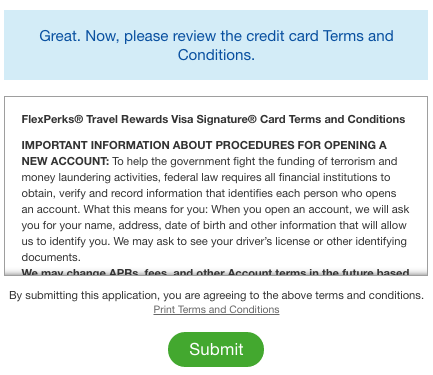
Task: Open the Print Terms and Conditions link
Action: coord(216,310)
